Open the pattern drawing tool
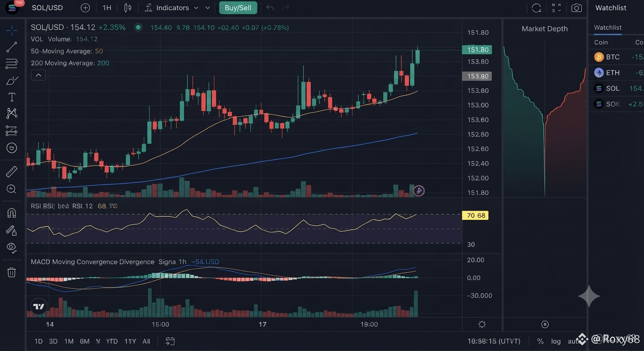The image size is (644, 351). (12, 113)
